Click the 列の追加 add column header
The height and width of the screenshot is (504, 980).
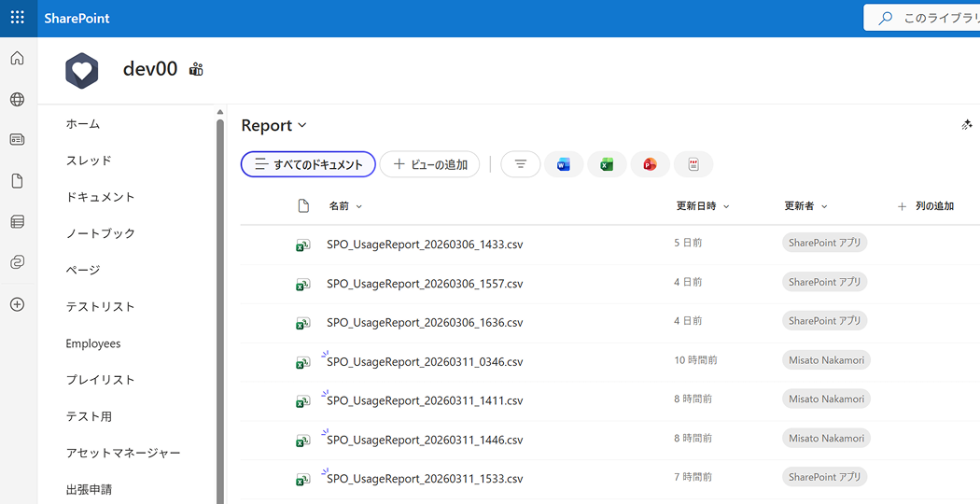925,206
